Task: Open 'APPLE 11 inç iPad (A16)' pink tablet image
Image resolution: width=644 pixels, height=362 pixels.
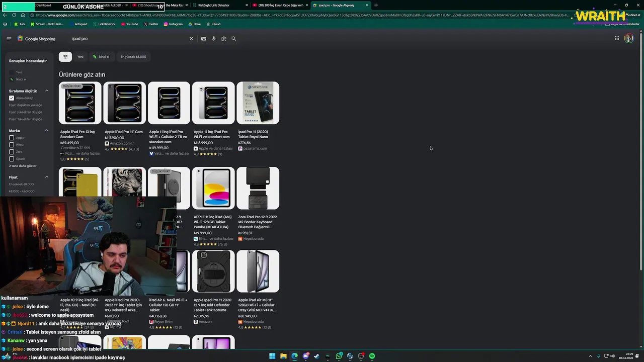Action: [213, 188]
